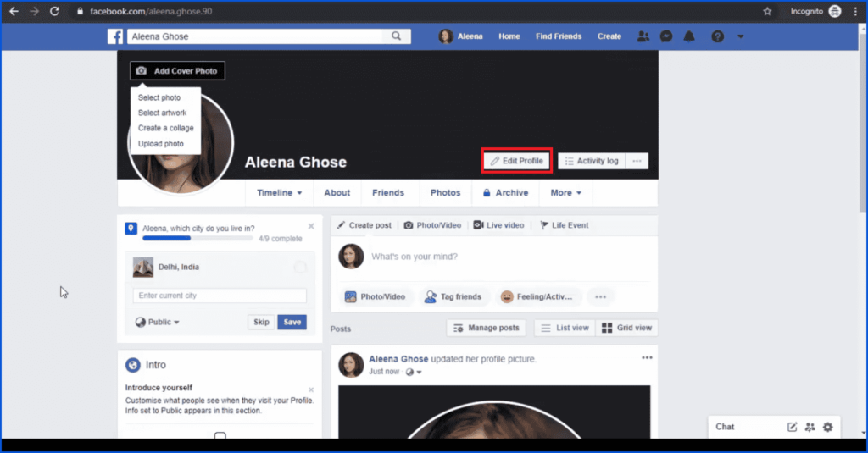Select the Create post tab
The height and width of the screenshot is (453, 868).
pos(364,225)
